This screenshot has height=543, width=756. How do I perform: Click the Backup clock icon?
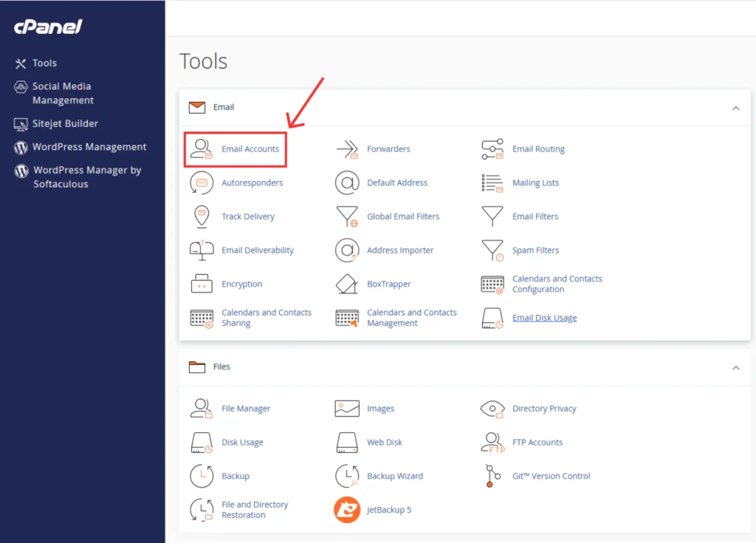pos(202,477)
